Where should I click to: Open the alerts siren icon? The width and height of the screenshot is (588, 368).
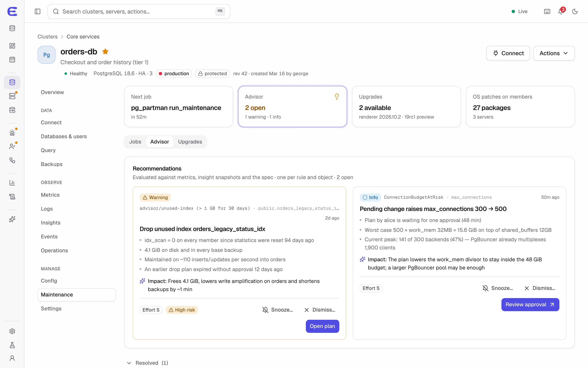coord(12,132)
